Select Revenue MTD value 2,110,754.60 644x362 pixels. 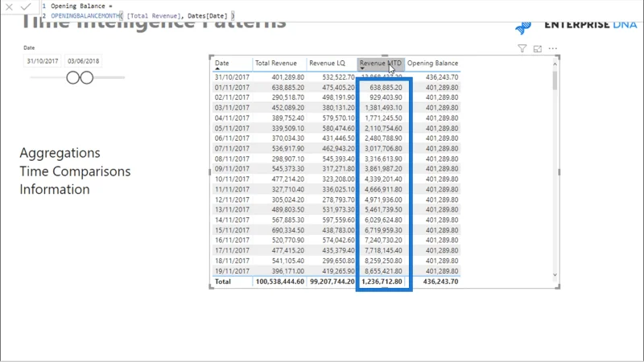pos(384,128)
